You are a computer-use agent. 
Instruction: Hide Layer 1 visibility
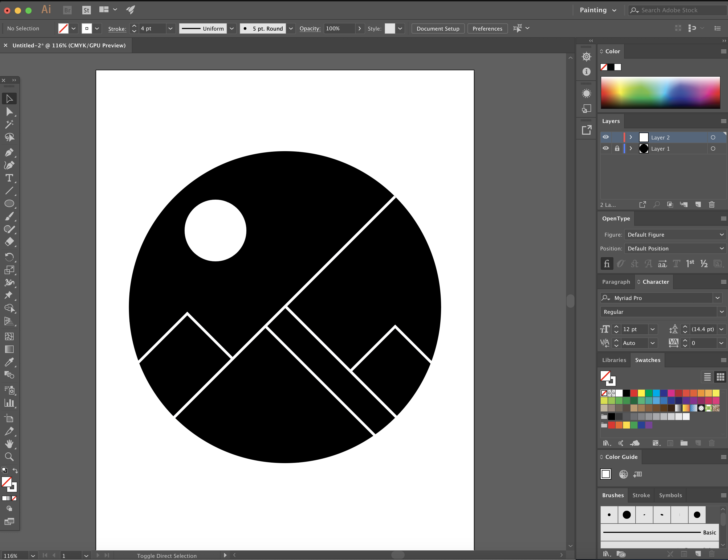[x=606, y=149]
